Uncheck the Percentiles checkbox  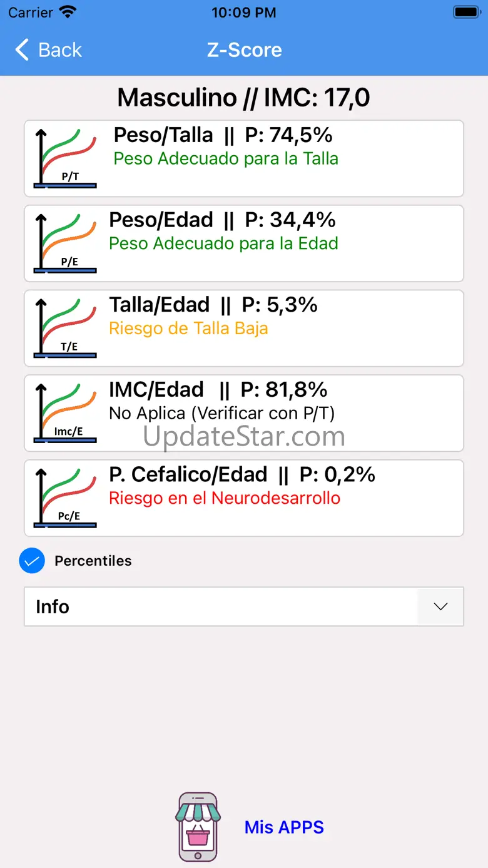(32, 561)
